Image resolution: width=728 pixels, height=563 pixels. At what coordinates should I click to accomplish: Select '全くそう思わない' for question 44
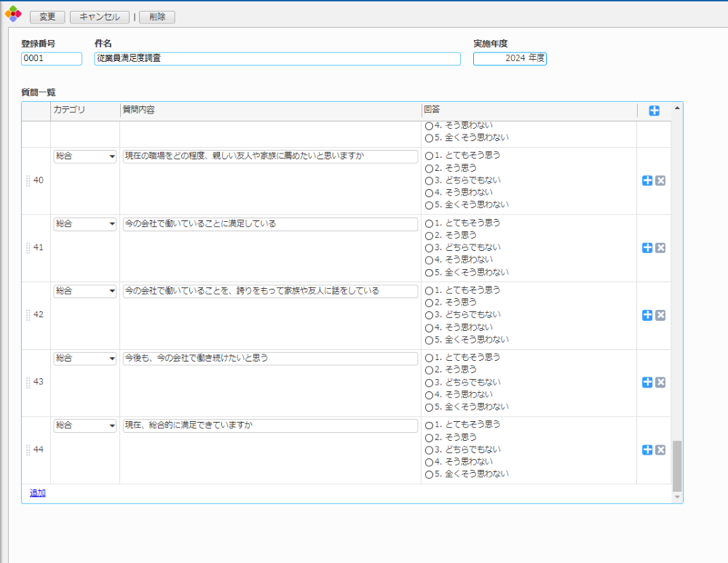(429, 474)
